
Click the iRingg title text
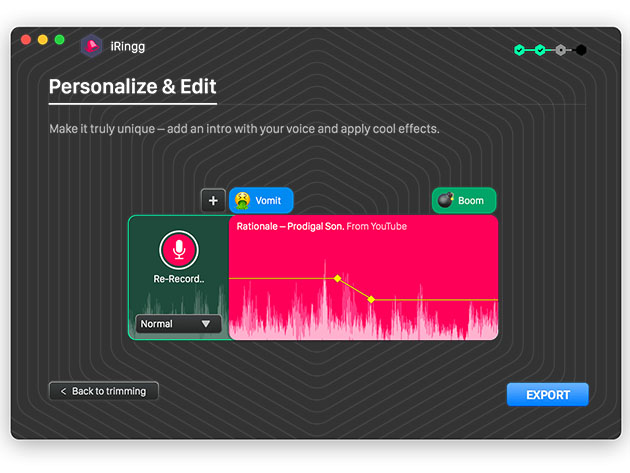(128, 47)
